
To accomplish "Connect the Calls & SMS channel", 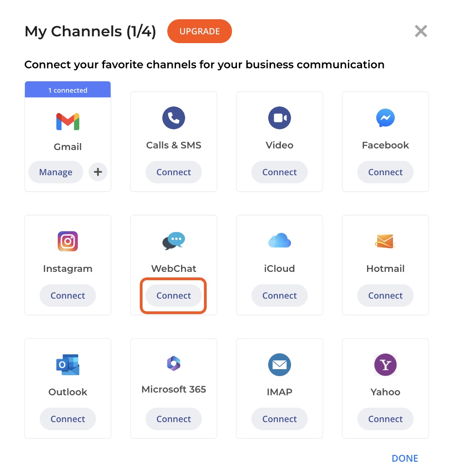I will pos(174,172).
